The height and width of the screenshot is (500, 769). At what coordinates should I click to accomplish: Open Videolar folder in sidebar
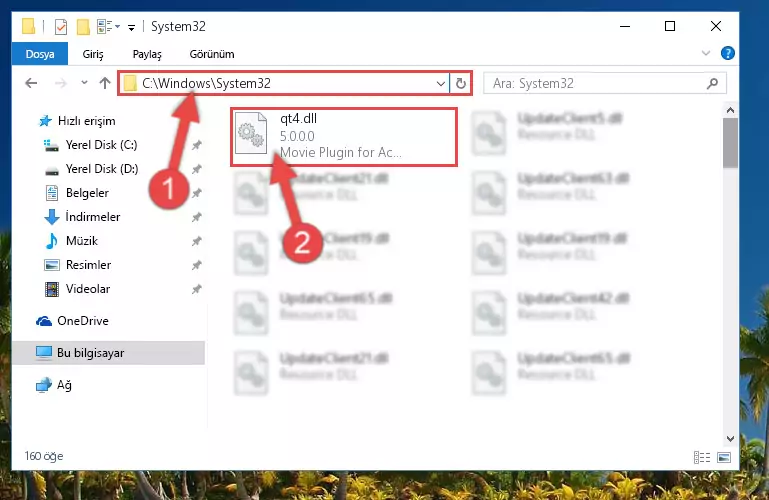point(77,289)
